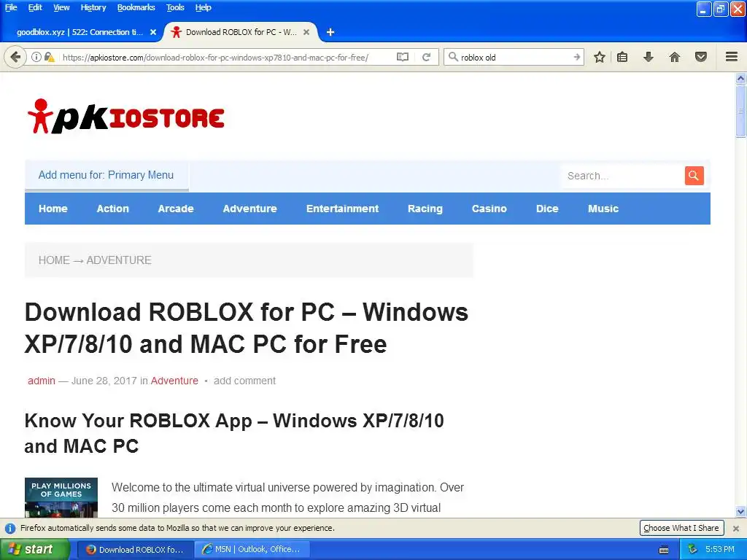Open the admin author link

click(42, 381)
